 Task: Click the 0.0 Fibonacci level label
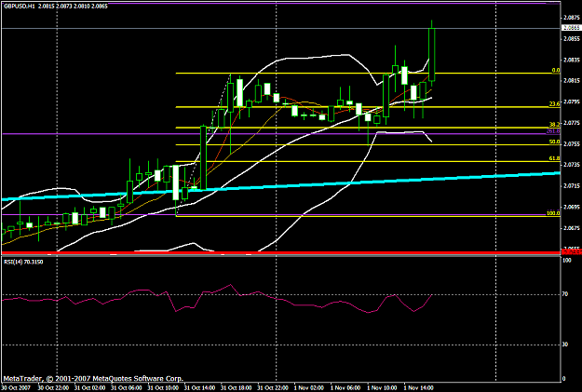555,71
